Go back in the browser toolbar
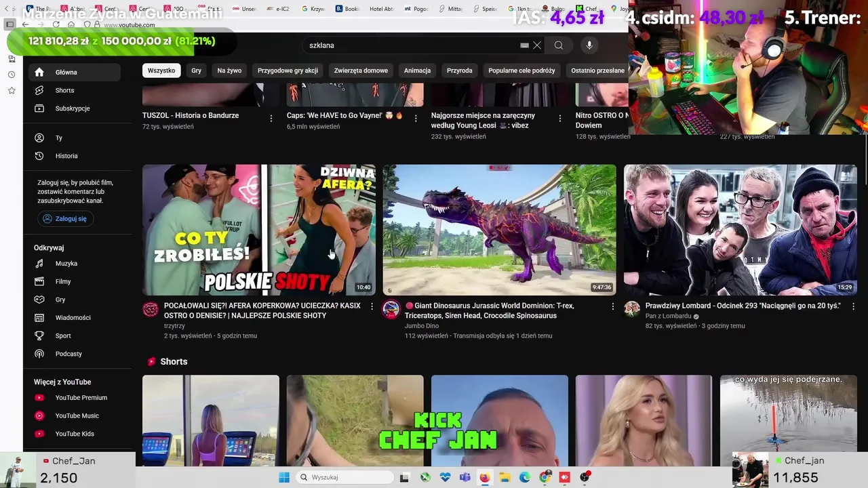Viewport: 868px width, 488px height. [x=25, y=24]
